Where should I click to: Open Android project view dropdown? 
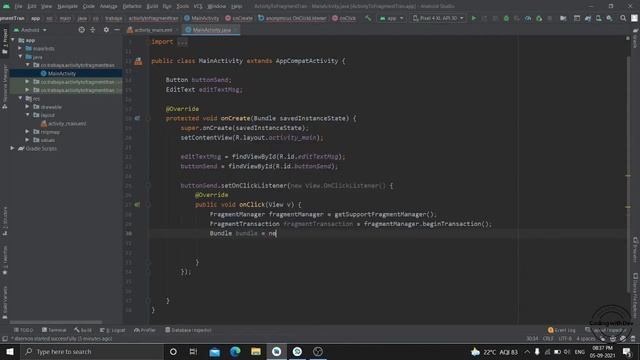click(31, 30)
